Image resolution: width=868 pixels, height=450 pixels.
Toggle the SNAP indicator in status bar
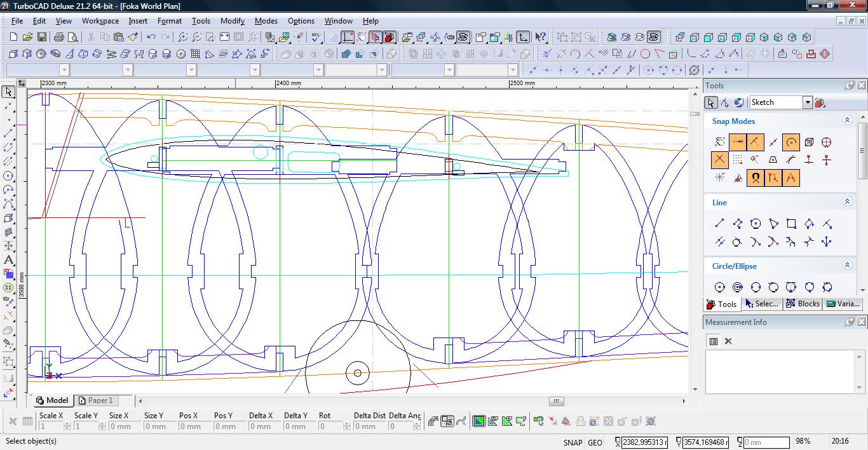[x=572, y=442]
